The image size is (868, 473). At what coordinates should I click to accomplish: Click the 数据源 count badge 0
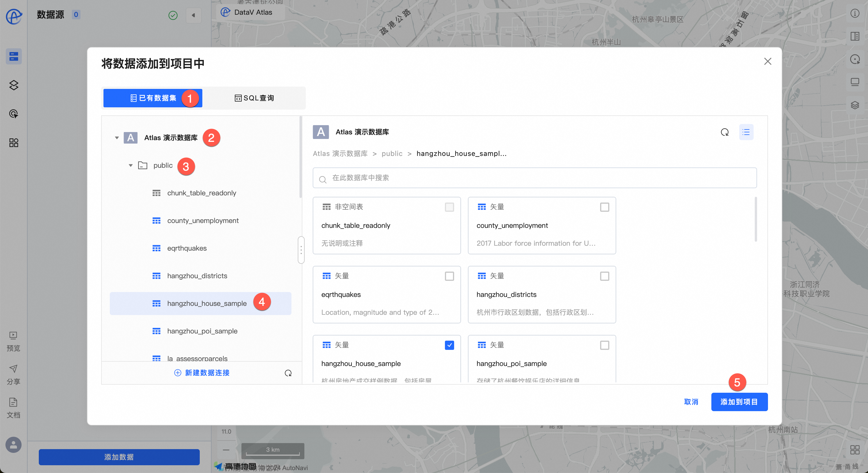coord(76,14)
